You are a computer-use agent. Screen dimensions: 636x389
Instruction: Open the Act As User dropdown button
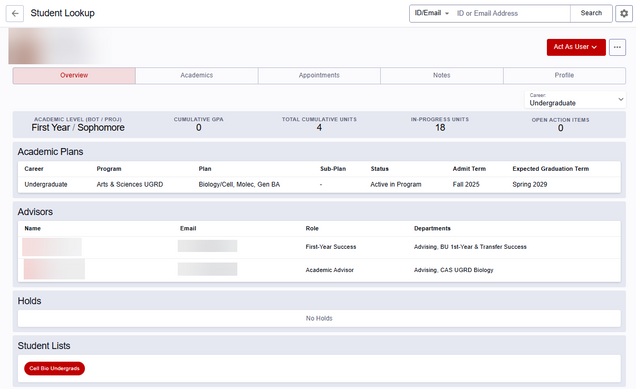(576, 47)
